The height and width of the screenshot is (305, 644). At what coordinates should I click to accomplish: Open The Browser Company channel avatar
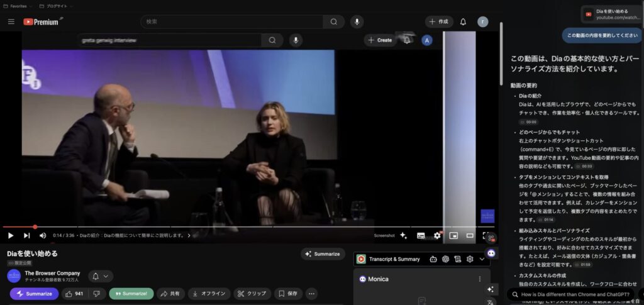[x=14, y=276]
